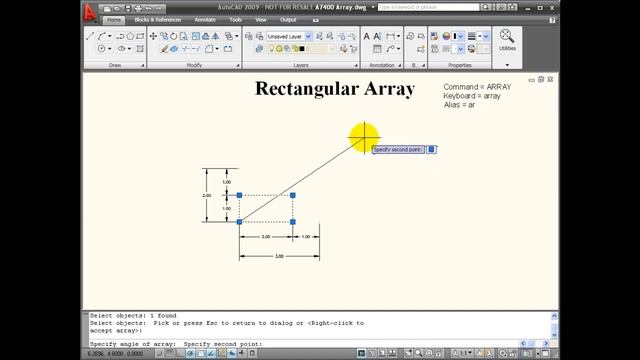Image resolution: width=640 pixels, height=360 pixels.
Task: Click the bottom-right selected blue grip
Action: 293,222
